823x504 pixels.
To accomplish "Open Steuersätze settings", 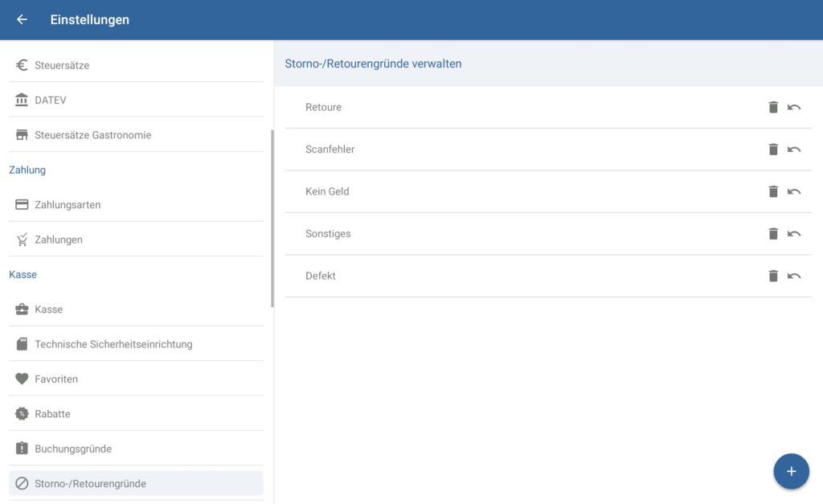I will click(62, 65).
